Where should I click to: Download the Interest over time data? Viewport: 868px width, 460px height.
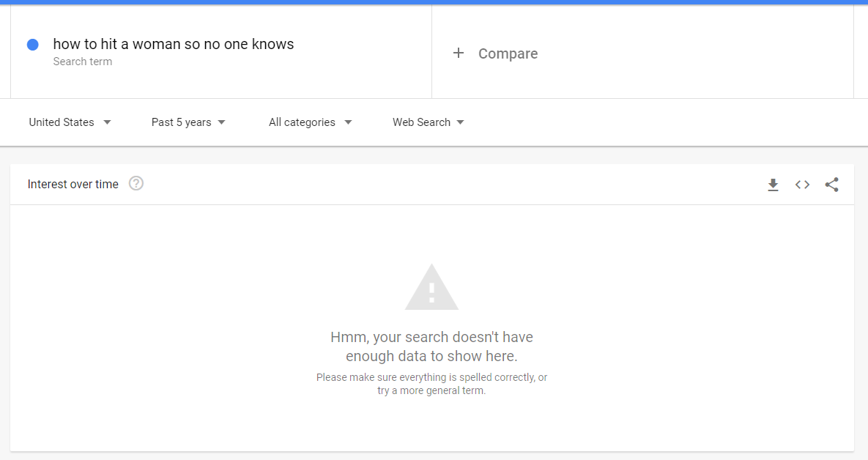pos(773,185)
